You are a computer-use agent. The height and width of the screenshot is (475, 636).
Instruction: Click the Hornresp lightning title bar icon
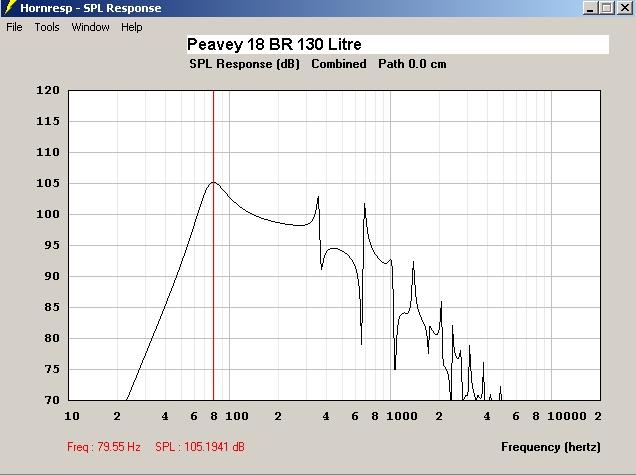(x=9, y=7)
